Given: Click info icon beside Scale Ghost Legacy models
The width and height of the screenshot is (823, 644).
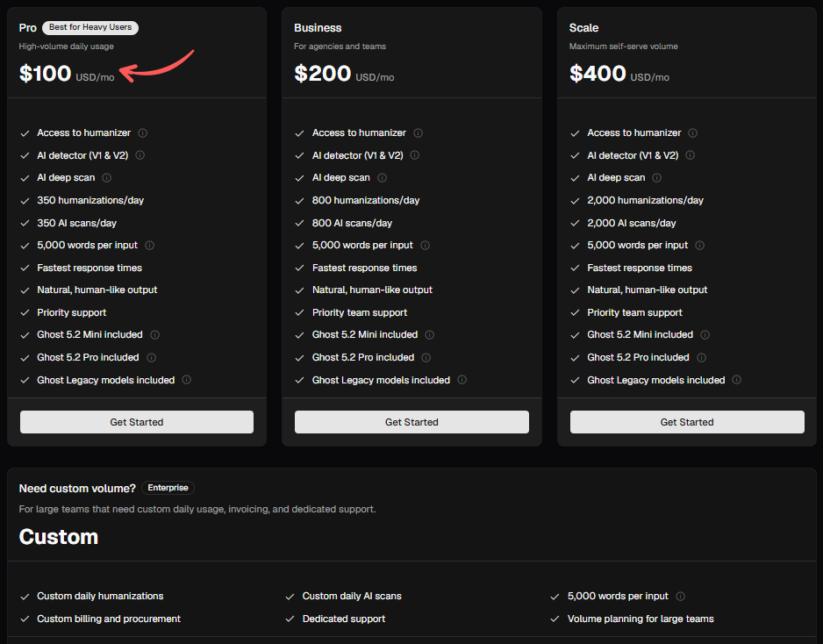Looking at the screenshot, I should tap(737, 380).
